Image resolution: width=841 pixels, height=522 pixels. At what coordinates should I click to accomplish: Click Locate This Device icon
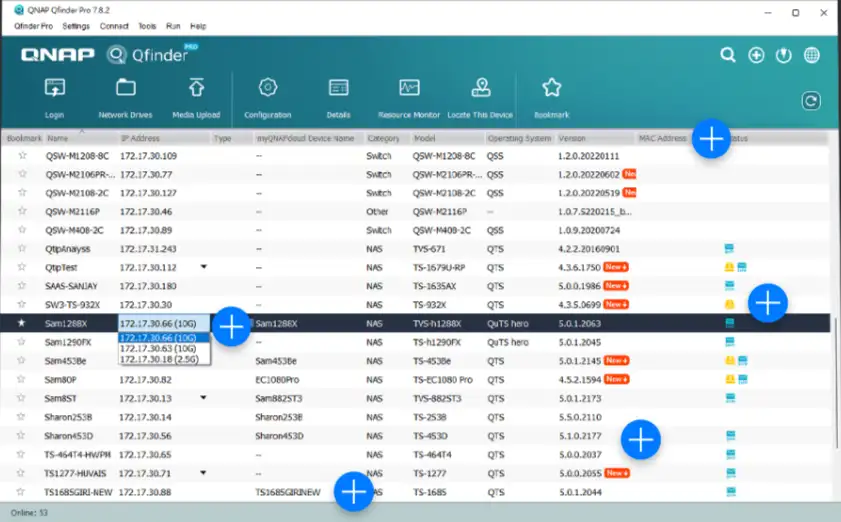coord(481,87)
